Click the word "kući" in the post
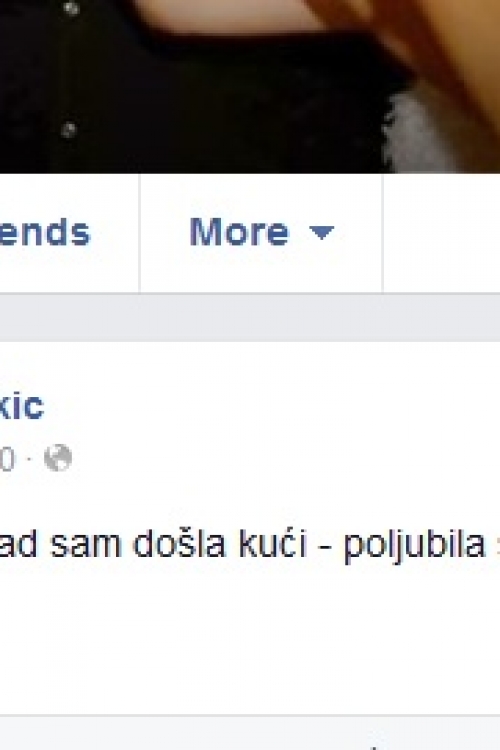Image resolution: width=500 pixels, height=750 pixels. click(x=273, y=544)
